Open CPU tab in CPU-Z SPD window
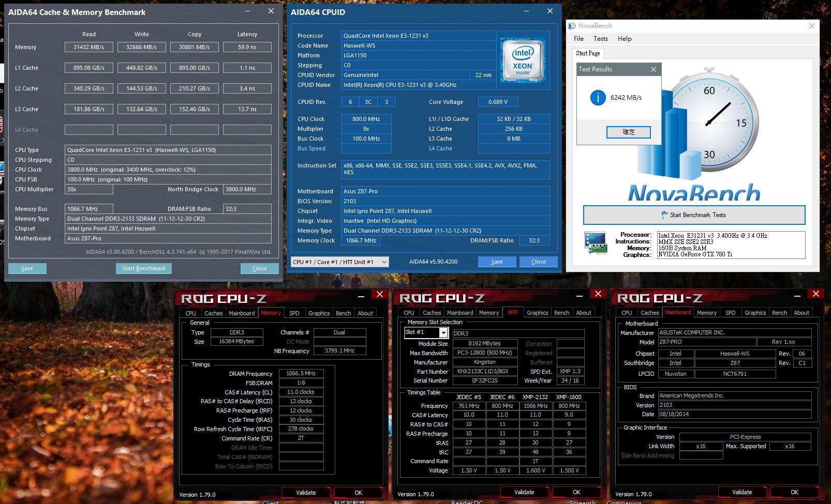 coord(409,313)
